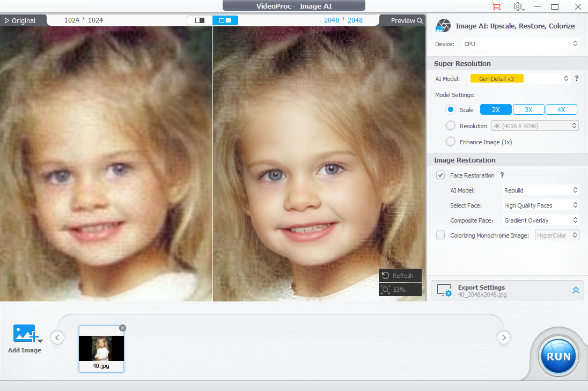
Task: Open the HyperColor dropdown
Action: (x=557, y=235)
